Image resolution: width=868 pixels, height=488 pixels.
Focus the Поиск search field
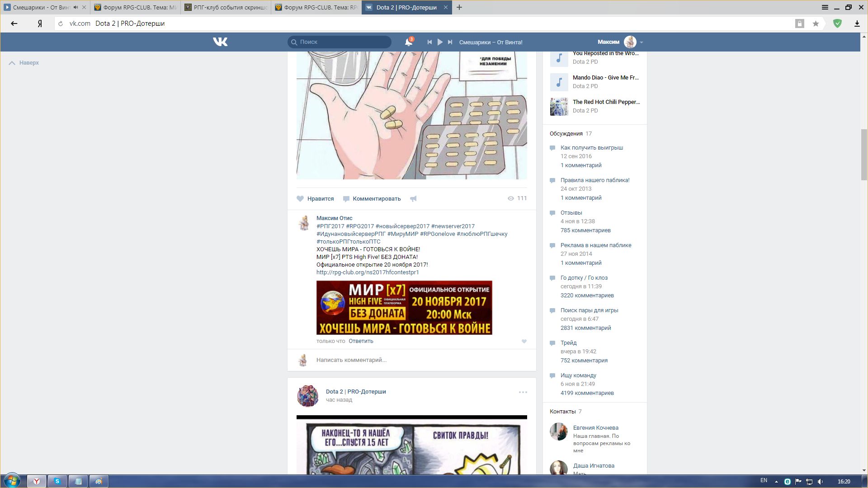[340, 42]
